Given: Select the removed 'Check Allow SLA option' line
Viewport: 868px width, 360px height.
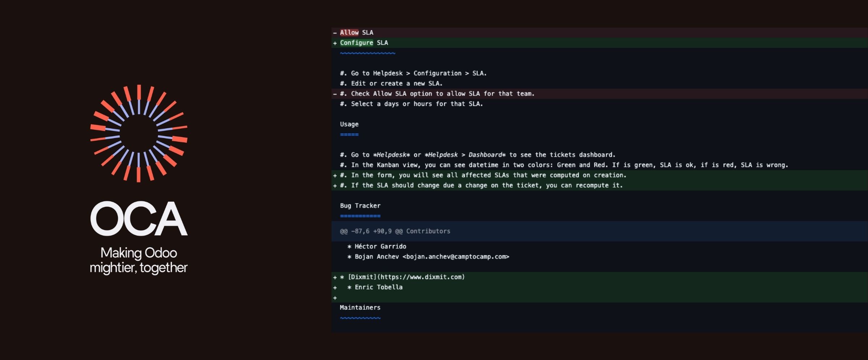Looking at the screenshot, I should click(x=600, y=94).
